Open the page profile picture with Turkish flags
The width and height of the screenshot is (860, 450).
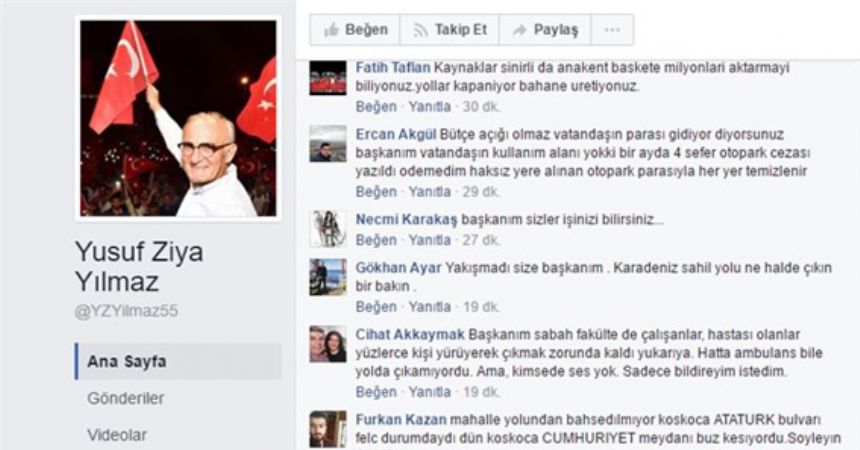coord(178,118)
